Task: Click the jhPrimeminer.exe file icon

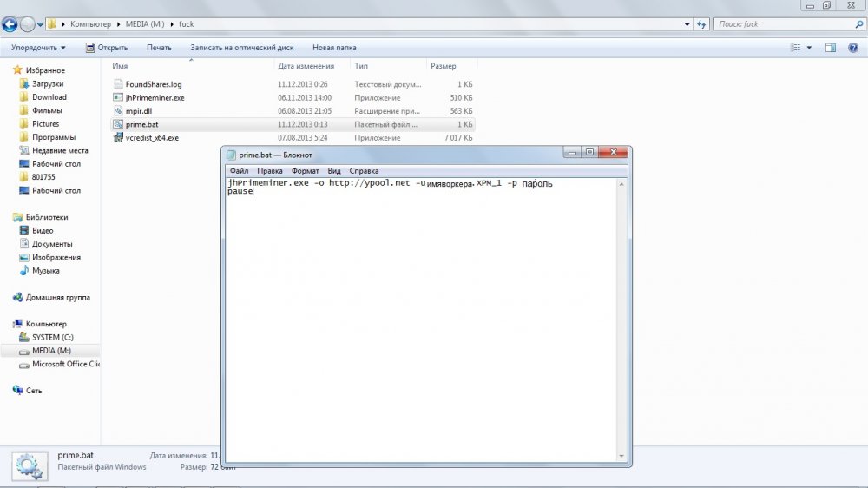Action: pyautogui.click(x=119, y=98)
